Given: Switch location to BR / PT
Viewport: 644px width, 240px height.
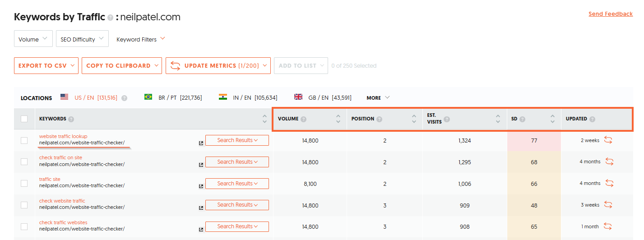Looking at the screenshot, I should (x=173, y=97).
